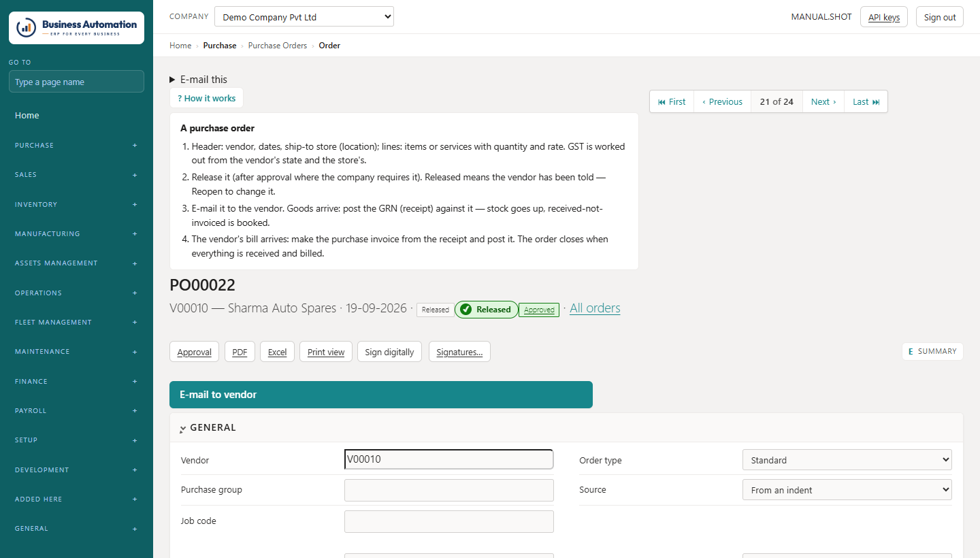This screenshot has height=558, width=980.
Task: Open the Payroll sidebar menu
Action: coord(76,410)
